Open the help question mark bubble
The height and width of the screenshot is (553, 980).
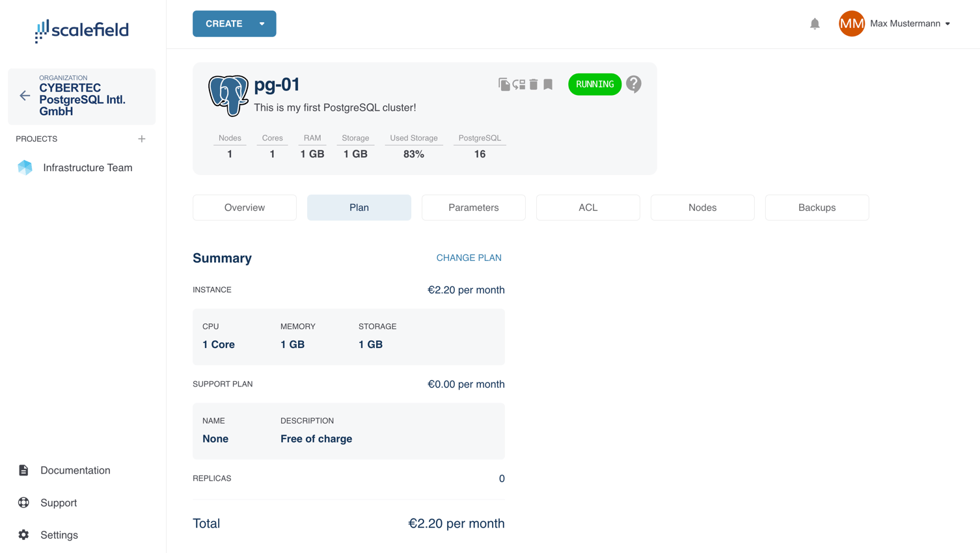point(633,85)
